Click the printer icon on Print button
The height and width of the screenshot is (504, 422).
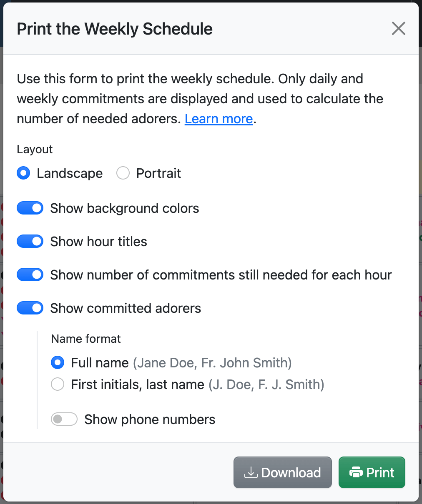tap(356, 472)
